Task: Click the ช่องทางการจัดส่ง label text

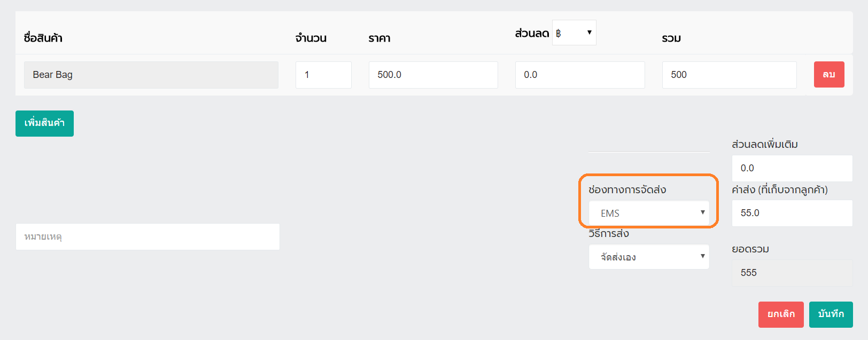Action: pyautogui.click(x=627, y=190)
